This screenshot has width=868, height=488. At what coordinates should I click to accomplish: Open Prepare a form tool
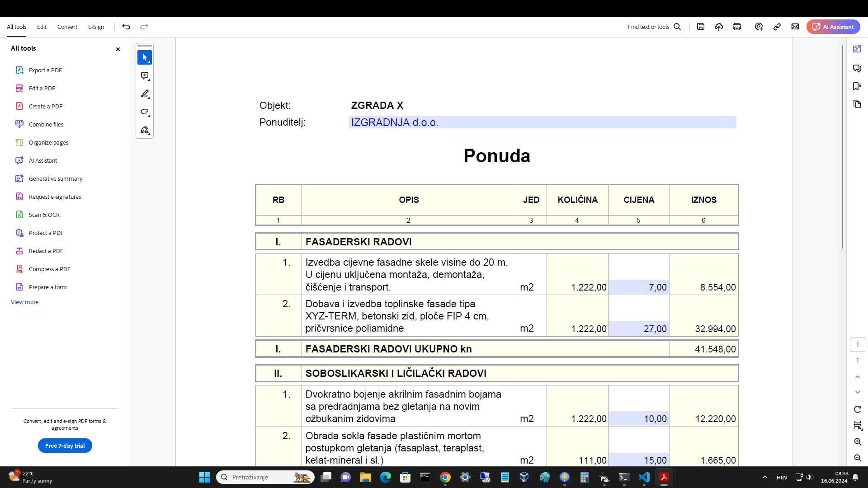click(47, 287)
